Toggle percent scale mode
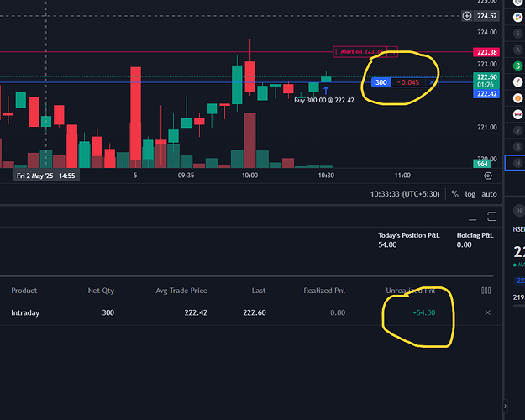The height and width of the screenshot is (420, 525). pos(454,194)
